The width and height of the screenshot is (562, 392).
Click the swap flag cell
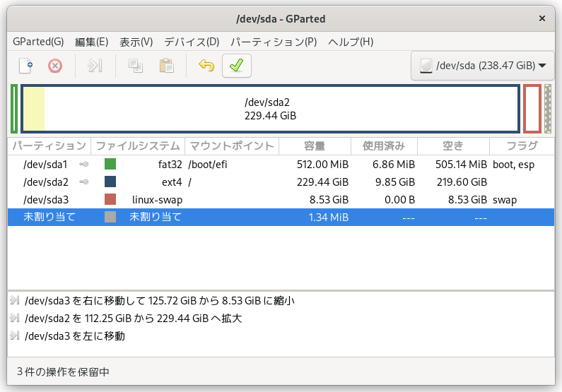tap(505, 200)
